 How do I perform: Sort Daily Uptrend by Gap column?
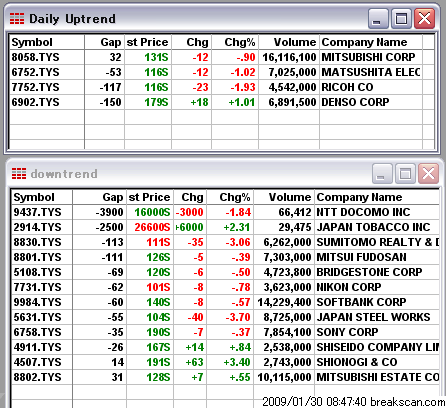(105, 42)
